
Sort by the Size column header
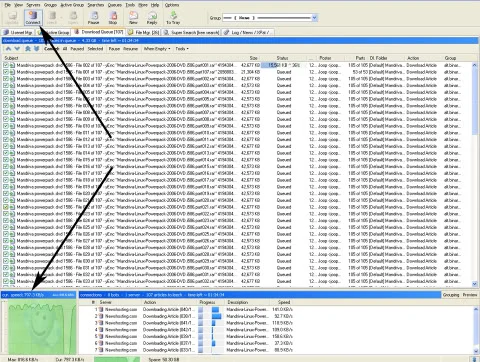point(254,58)
